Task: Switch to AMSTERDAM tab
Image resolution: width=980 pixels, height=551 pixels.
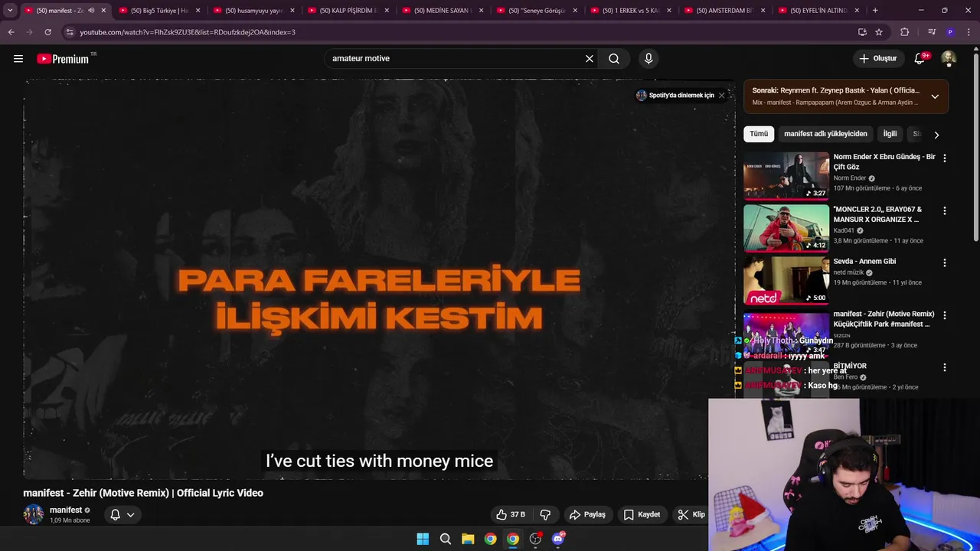Action: [x=724, y=11]
